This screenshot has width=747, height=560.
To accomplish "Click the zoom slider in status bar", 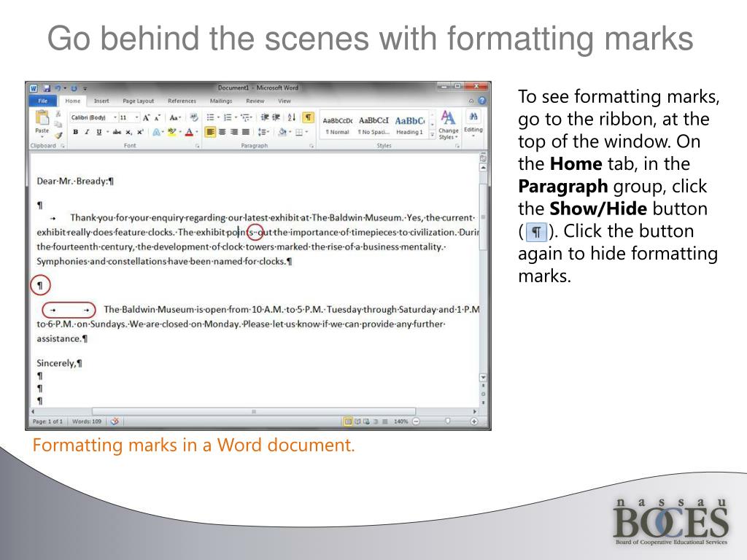I will click(447, 421).
